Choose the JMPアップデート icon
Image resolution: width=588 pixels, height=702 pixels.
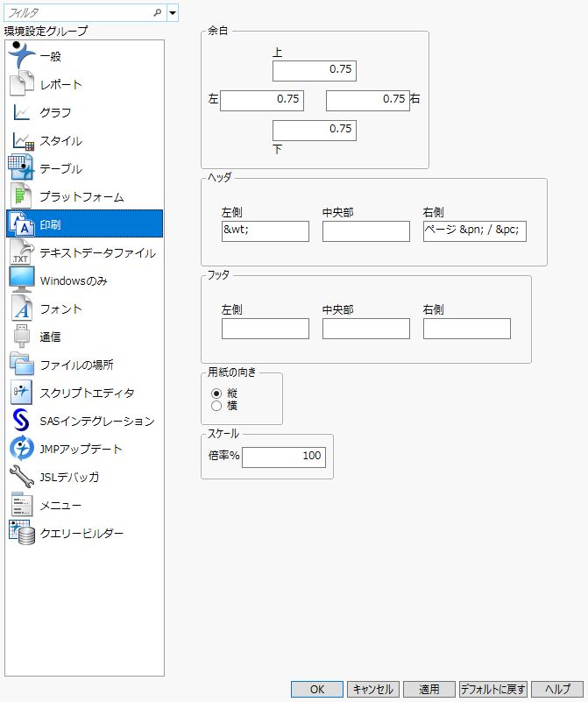coord(22,448)
